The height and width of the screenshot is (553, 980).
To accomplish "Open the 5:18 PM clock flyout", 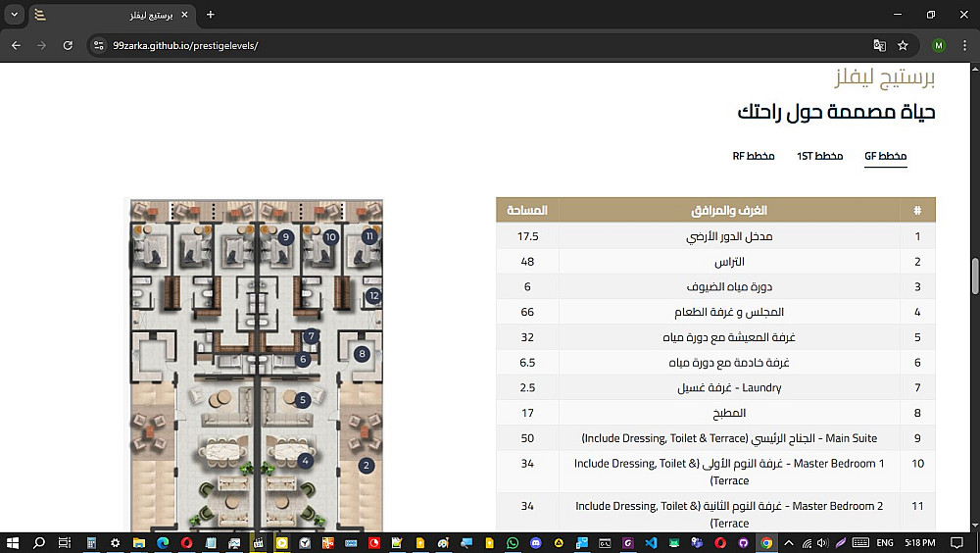I will click(920, 542).
